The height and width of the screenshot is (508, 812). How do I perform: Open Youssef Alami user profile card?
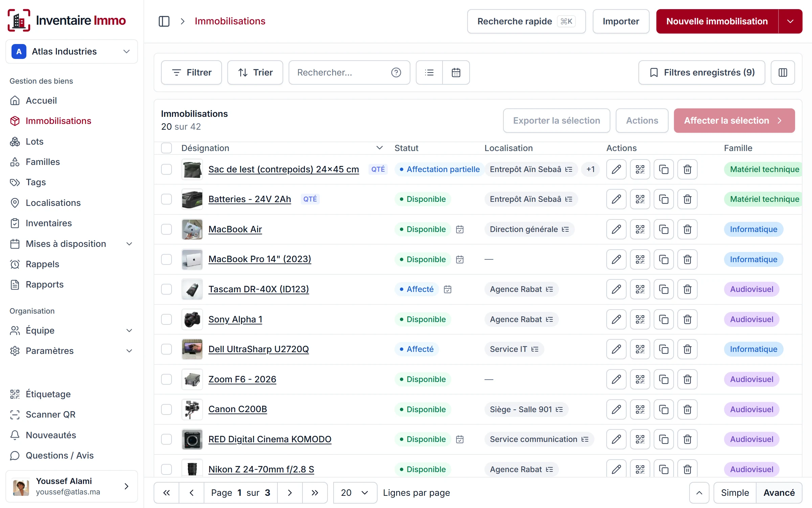pos(72,486)
